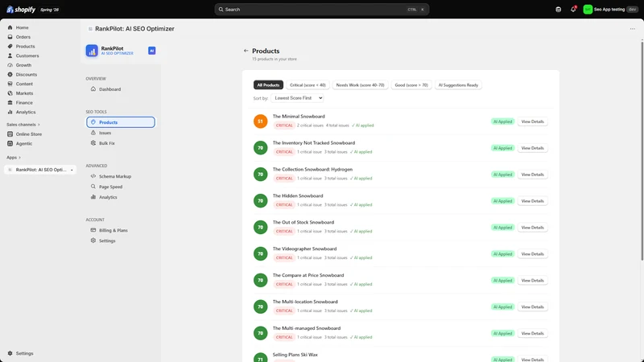Expand the Apps section
Screen dimensions: 644x362
pyautogui.click(x=14, y=158)
